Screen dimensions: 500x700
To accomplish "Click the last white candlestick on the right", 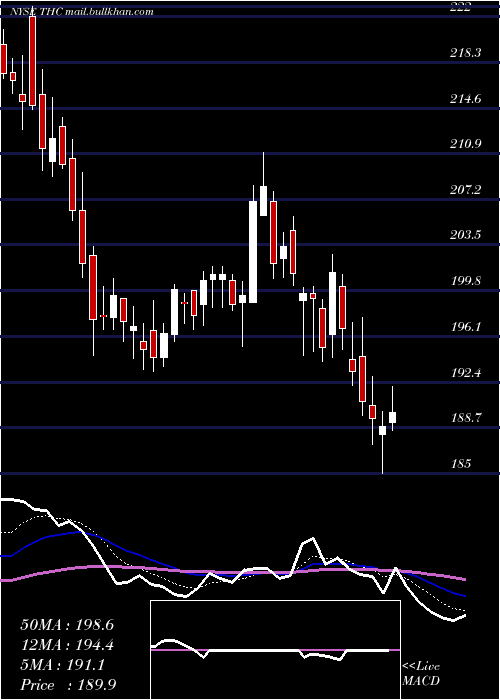I will [x=392, y=417].
